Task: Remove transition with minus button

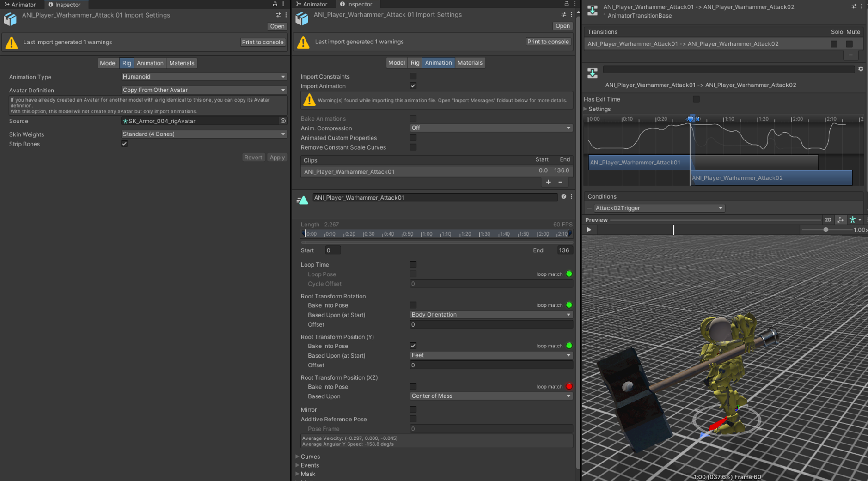Action: click(850, 55)
